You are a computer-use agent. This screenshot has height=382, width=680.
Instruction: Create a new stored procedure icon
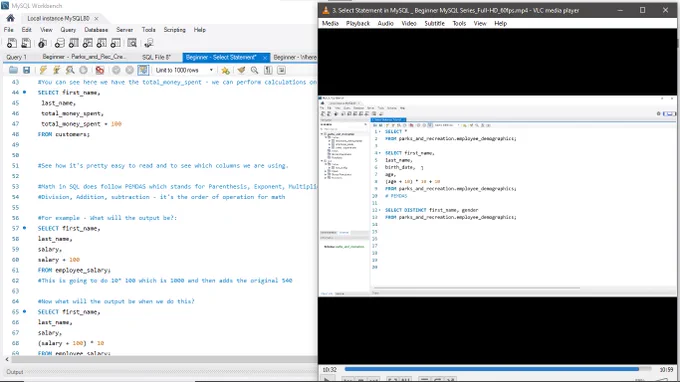point(101,43)
